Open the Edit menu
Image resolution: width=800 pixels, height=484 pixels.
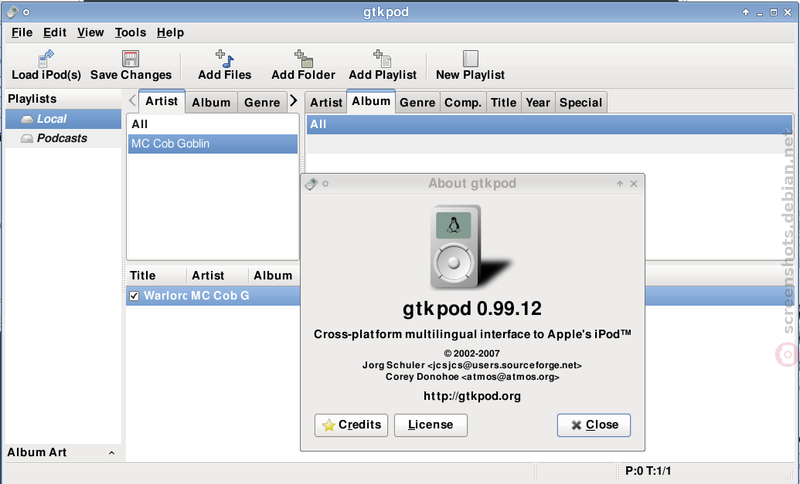tap(55, 33)
